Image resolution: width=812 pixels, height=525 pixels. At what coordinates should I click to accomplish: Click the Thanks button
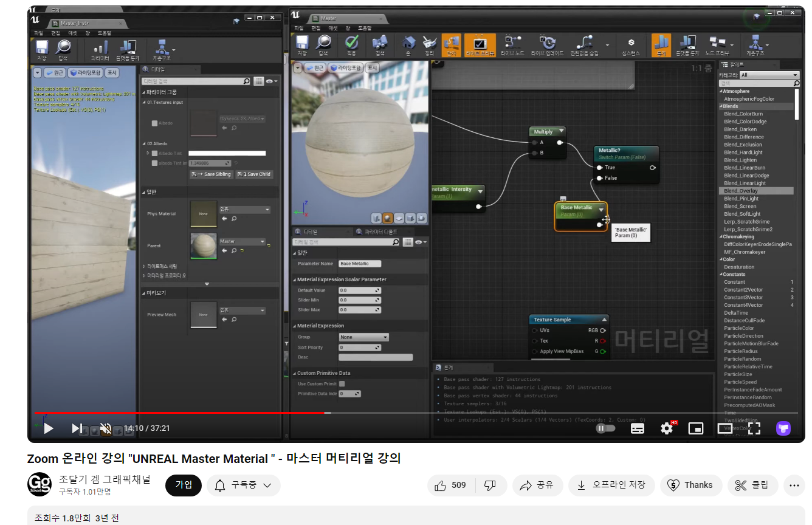[690, 485]
